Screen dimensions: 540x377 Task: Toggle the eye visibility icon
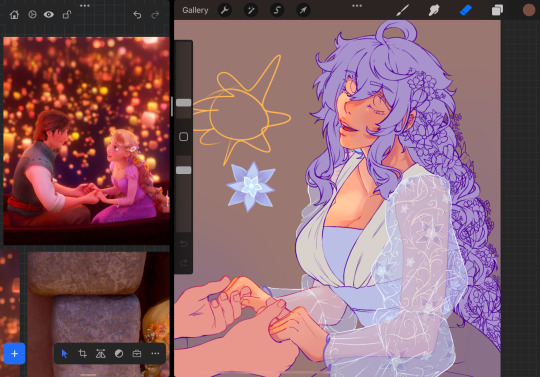49,14
